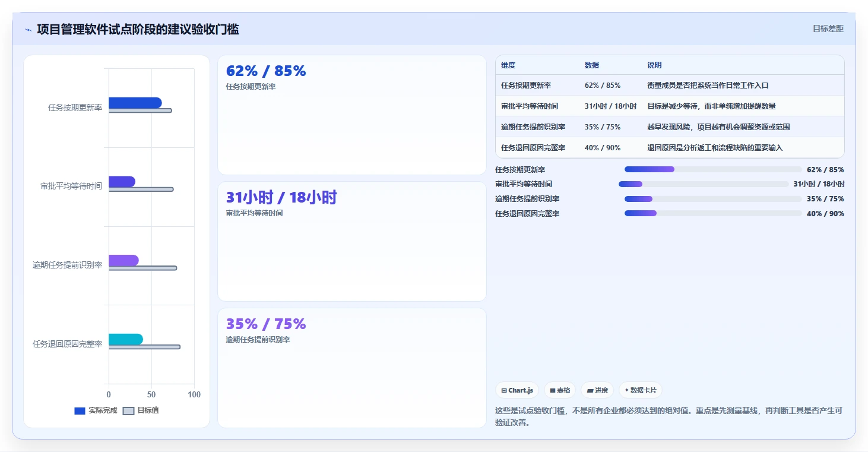
Task: Click table cell 逾期任务提前识别率
Action: (x=533, y=127)
